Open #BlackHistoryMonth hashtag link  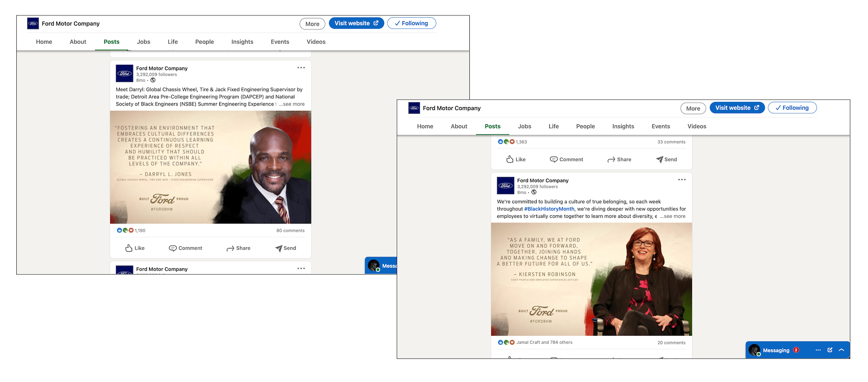549,209
